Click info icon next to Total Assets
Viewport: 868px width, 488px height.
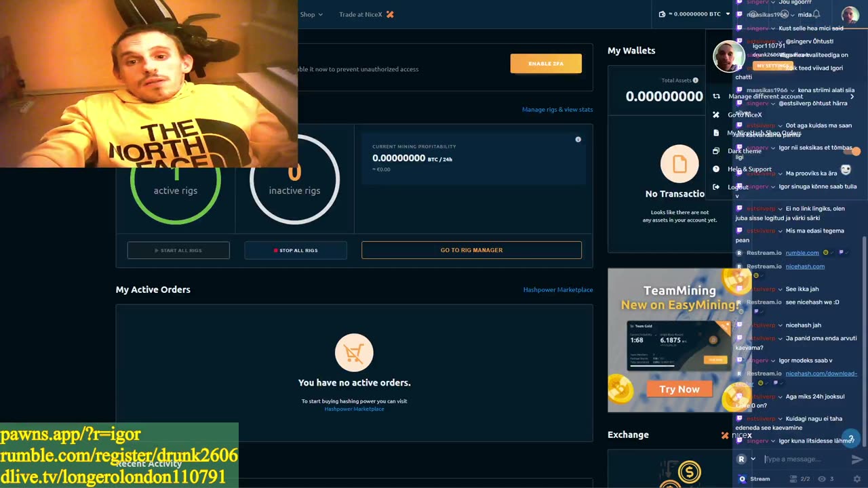[x=696, y=80]
